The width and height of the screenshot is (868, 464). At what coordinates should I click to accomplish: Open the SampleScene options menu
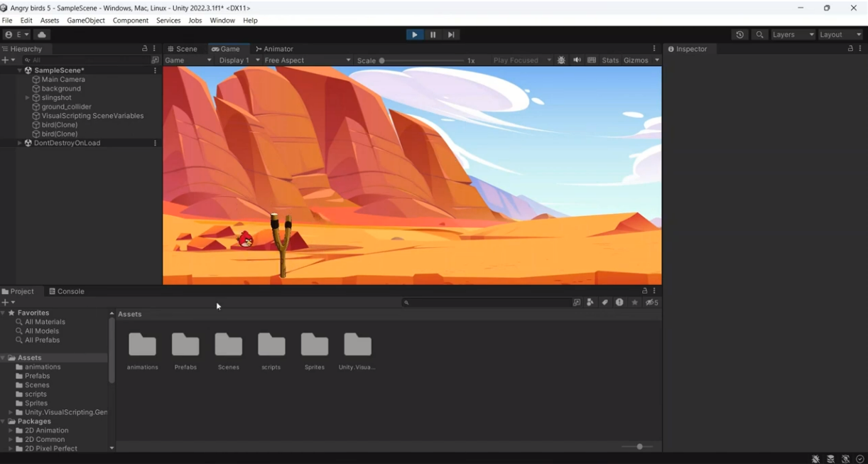155,71
